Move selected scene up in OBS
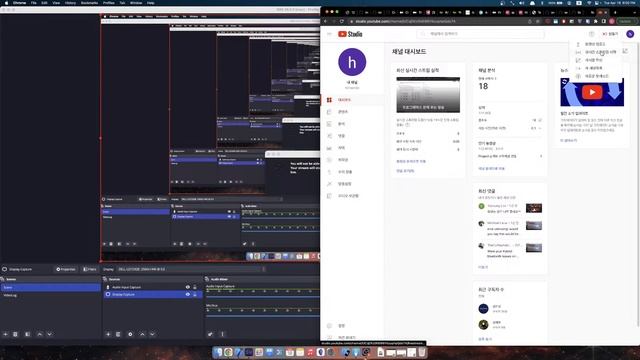 40,334
